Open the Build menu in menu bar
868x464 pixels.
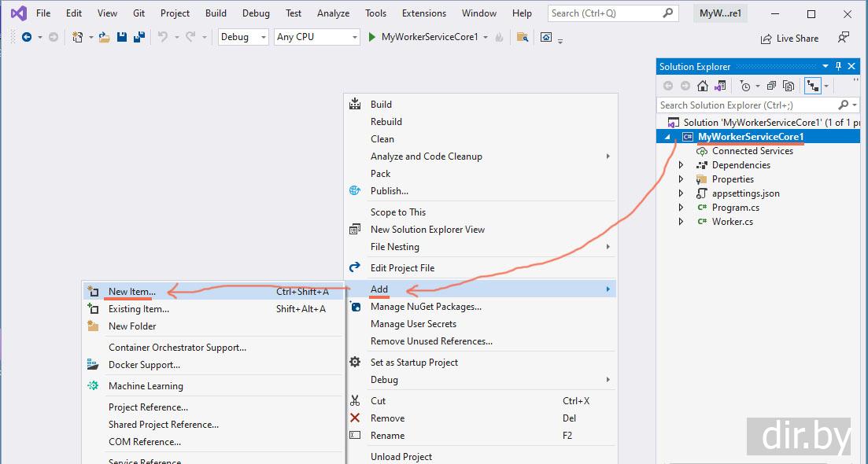pyautogui.click(x=216, y=13)
